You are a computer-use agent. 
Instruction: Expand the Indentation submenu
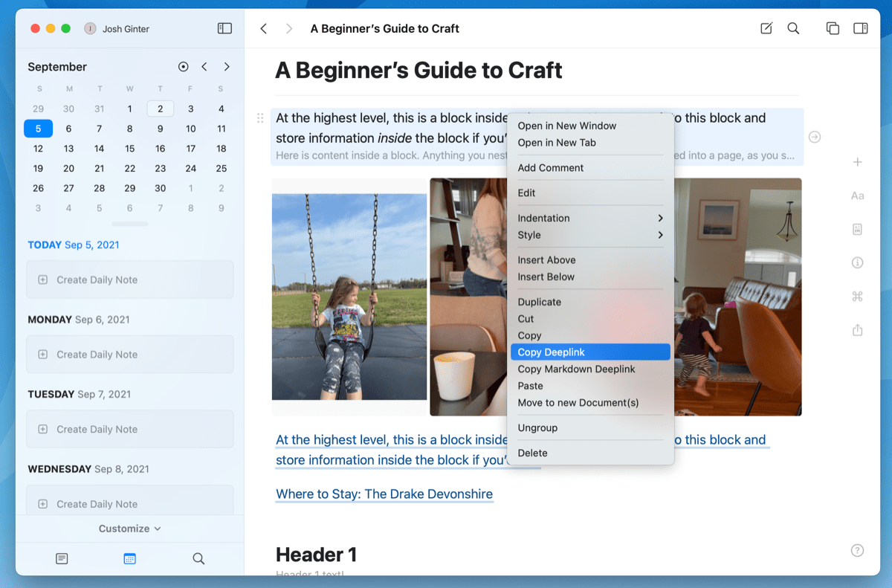[x=590, y=218]
